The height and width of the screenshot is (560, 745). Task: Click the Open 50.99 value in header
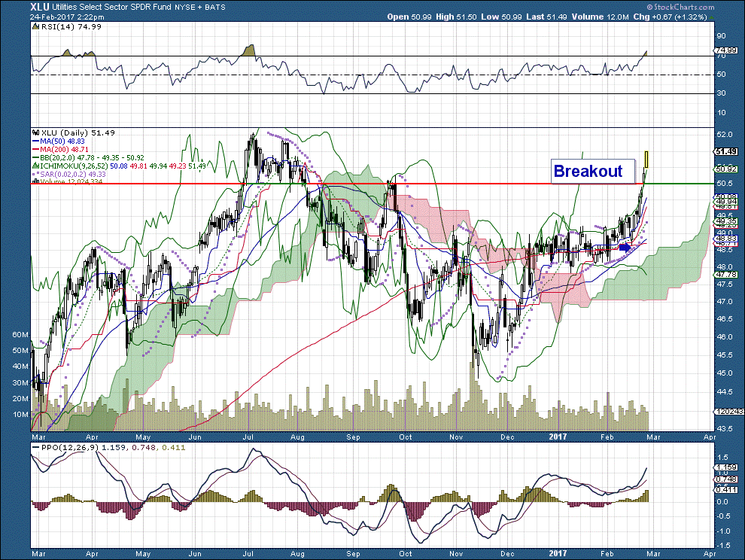(x=409, y=17)
